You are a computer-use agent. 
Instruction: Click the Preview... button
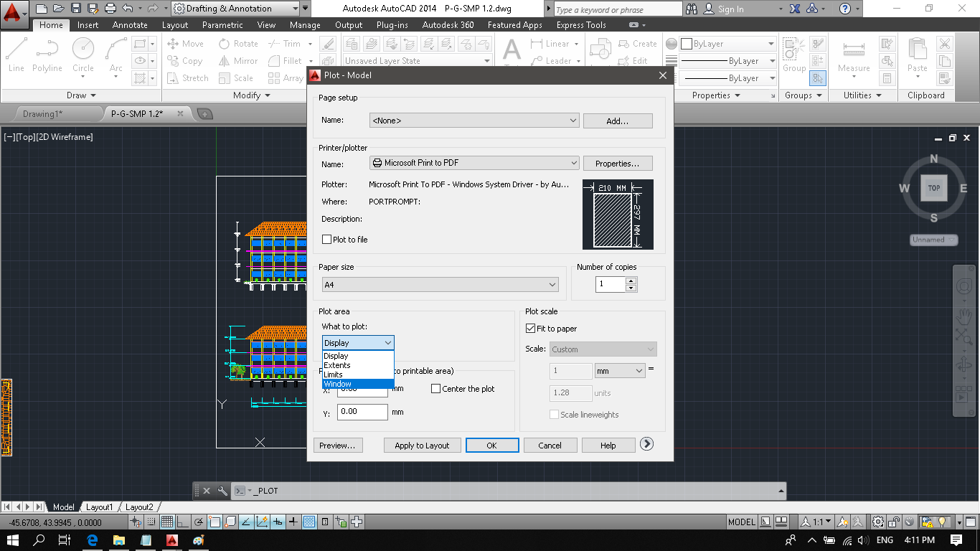(x=337, y=446)
